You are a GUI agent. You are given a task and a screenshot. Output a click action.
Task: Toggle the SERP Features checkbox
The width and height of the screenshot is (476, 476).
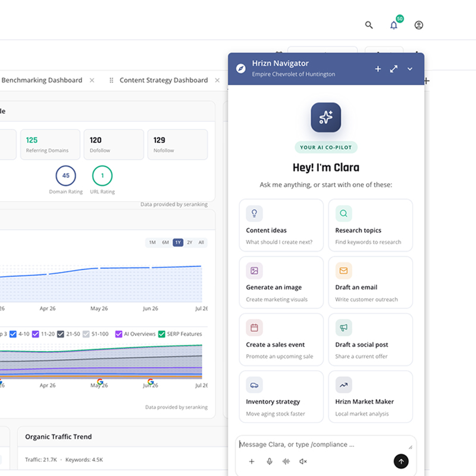pos(162,334)
